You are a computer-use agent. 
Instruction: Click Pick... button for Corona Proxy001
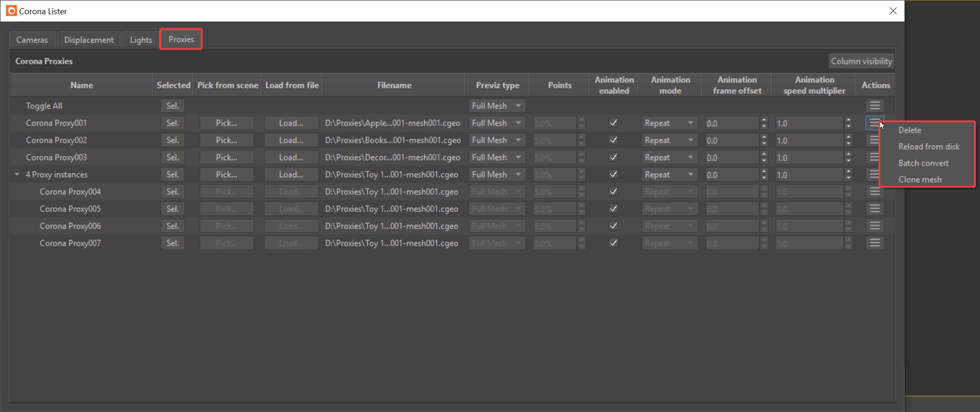tap(226, 123)
